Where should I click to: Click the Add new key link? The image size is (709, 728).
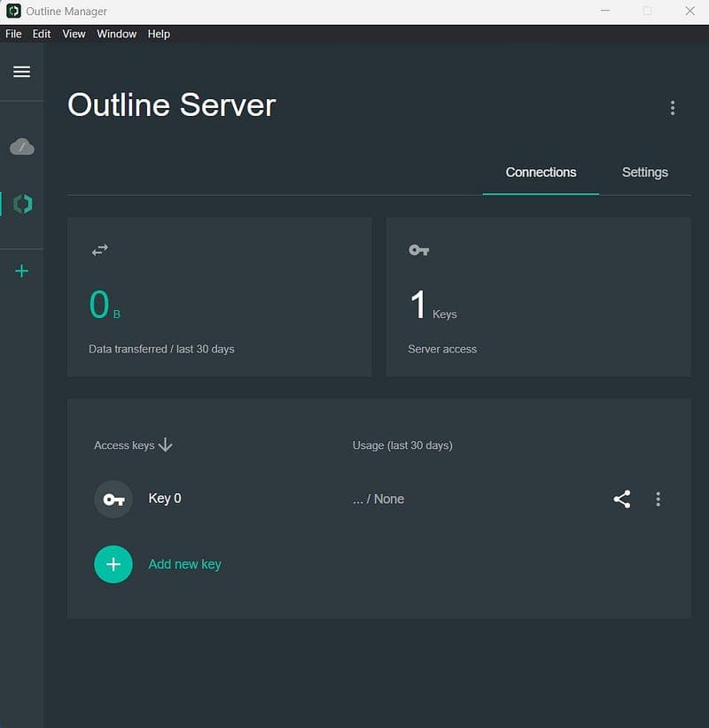click(x=184, y=564)
